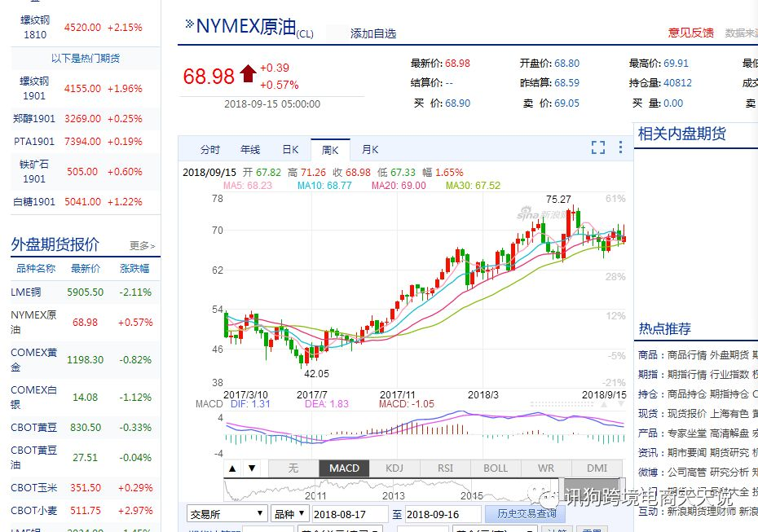Screen dimensions: 758x532
Task: Open the 期指持仓 link
Action: (729, 394)
